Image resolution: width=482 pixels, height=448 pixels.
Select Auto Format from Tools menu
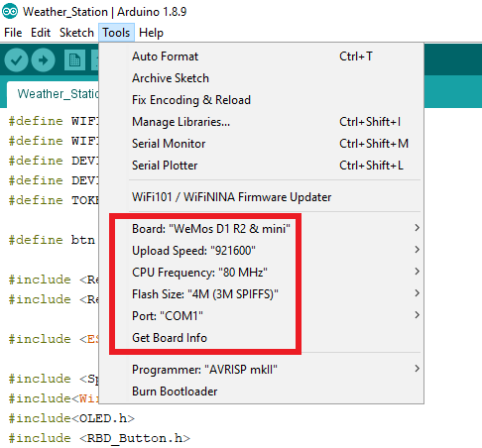tap(261, 56)
